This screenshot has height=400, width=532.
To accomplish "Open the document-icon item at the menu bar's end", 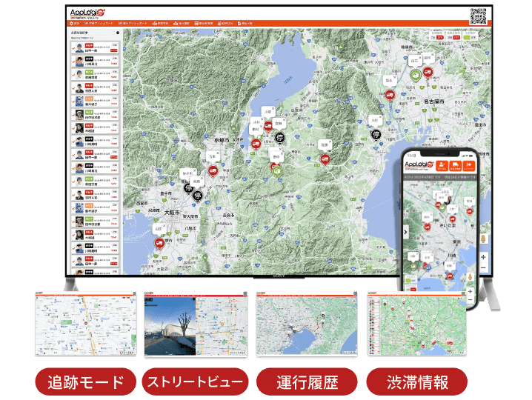I will tap(245, 24).
